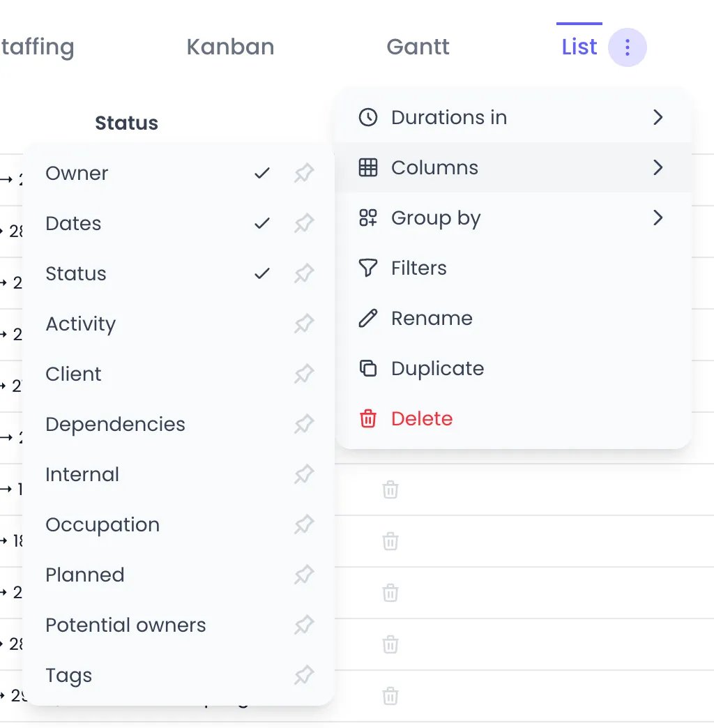Click the funnel icon beside Filters
Viewport: 714px width, 728px height.
[367, 268]
